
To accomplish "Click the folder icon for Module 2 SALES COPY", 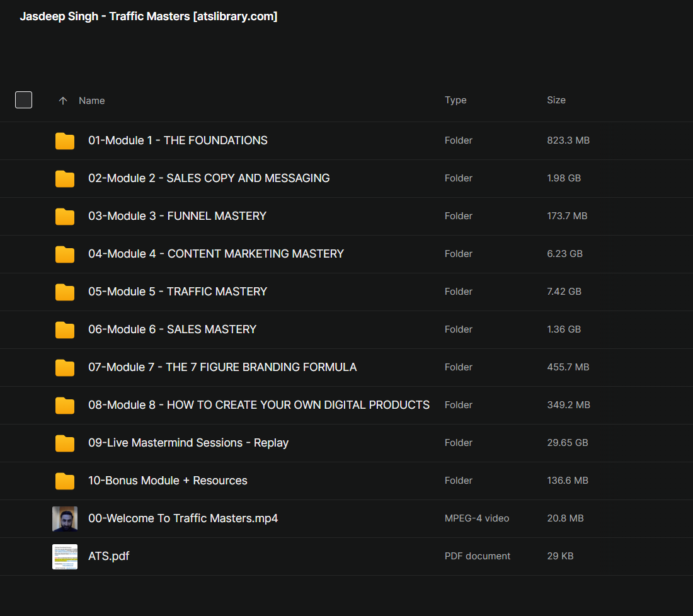I will [64, 178].
